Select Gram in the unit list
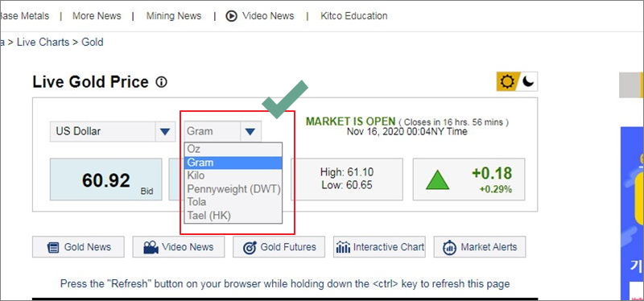644x301 pixels. pos(233,163)
